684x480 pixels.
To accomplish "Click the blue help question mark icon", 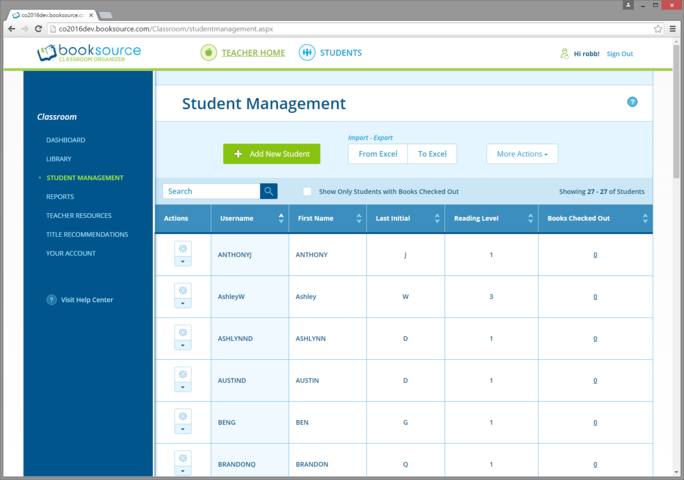I will [632, 102].
